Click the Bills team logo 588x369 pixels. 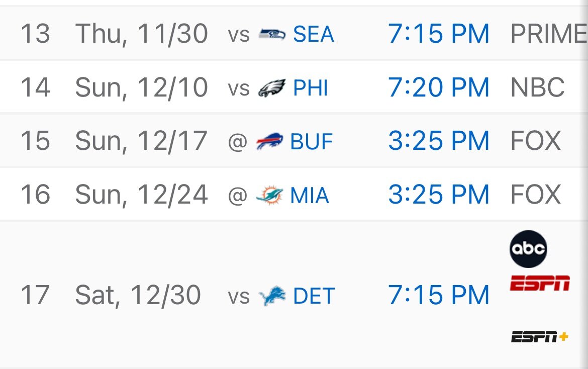[269, 142]
